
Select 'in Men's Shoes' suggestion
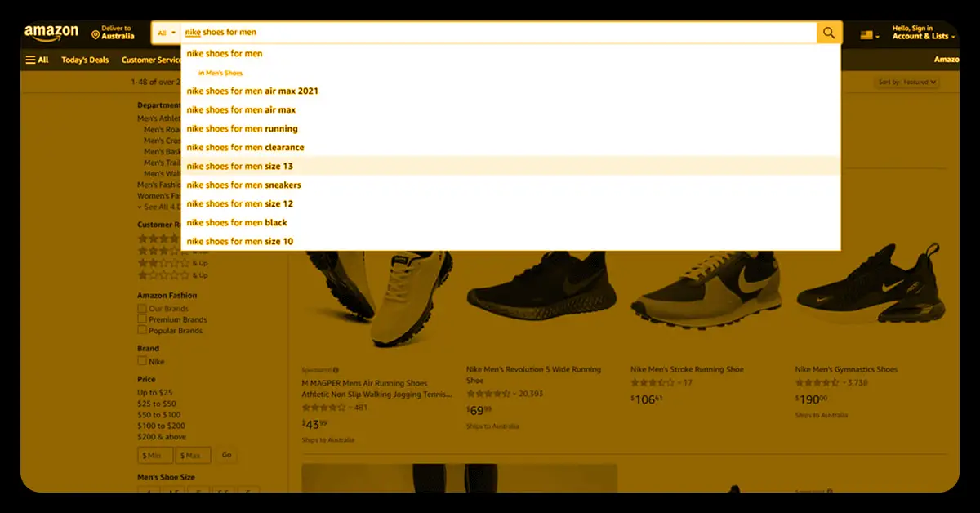tap(511, 73)
